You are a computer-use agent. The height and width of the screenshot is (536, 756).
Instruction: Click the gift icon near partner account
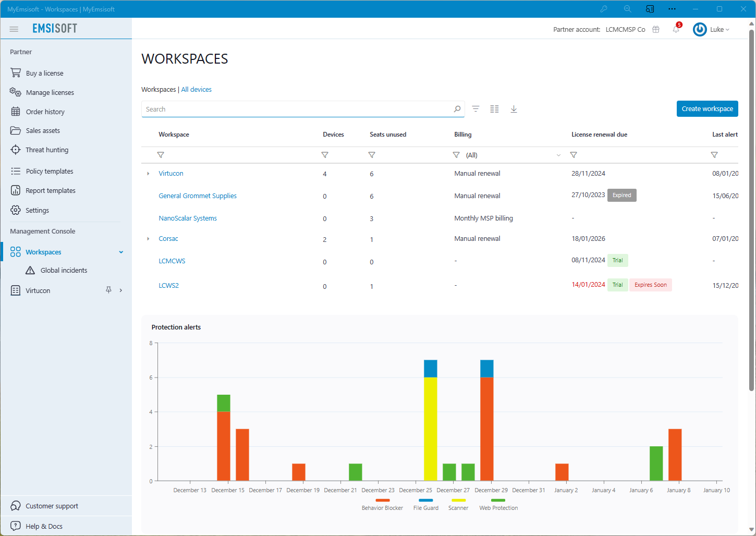655,29
